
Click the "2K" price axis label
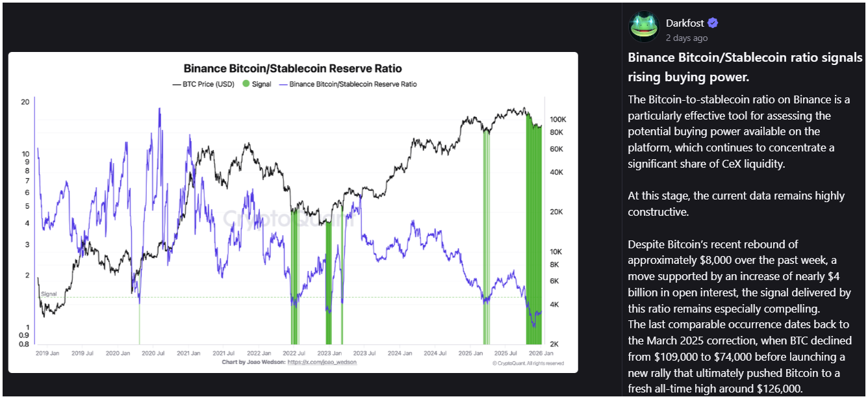point(556,344)
